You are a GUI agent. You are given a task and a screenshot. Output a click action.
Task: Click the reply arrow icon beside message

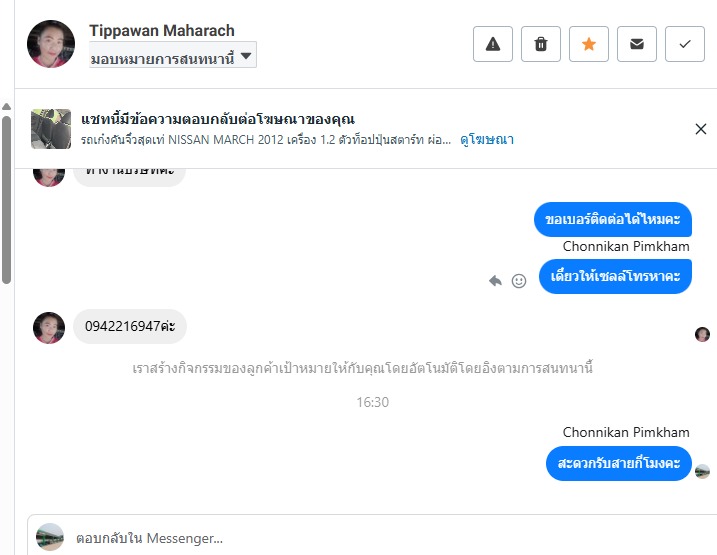495,281
